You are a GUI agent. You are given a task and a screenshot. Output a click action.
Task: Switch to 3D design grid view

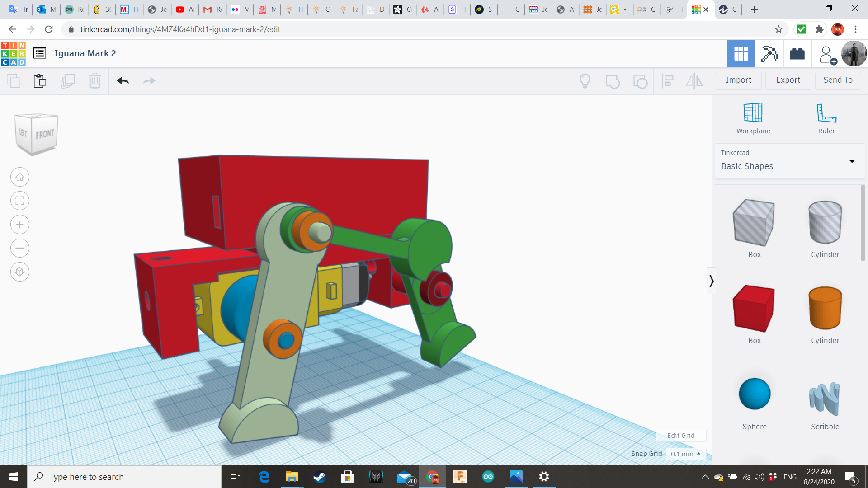[x=741, y=54]
